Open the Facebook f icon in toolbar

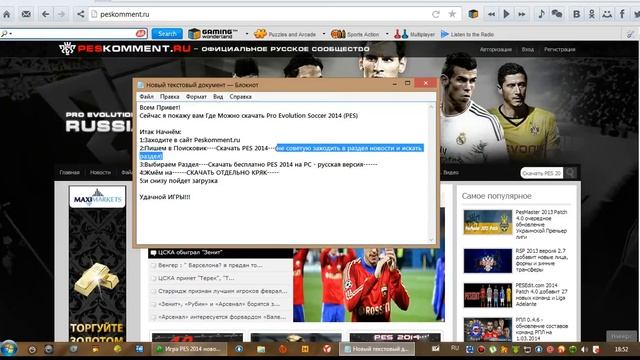coord(622,14)
